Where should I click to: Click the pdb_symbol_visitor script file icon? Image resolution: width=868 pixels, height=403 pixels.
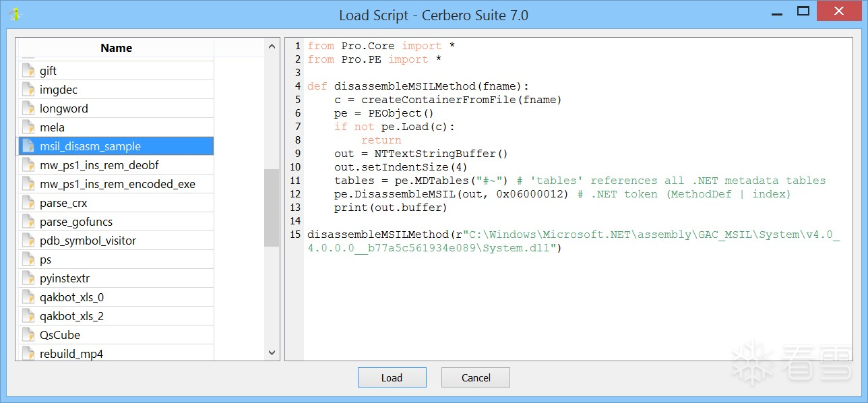[28, 241]
